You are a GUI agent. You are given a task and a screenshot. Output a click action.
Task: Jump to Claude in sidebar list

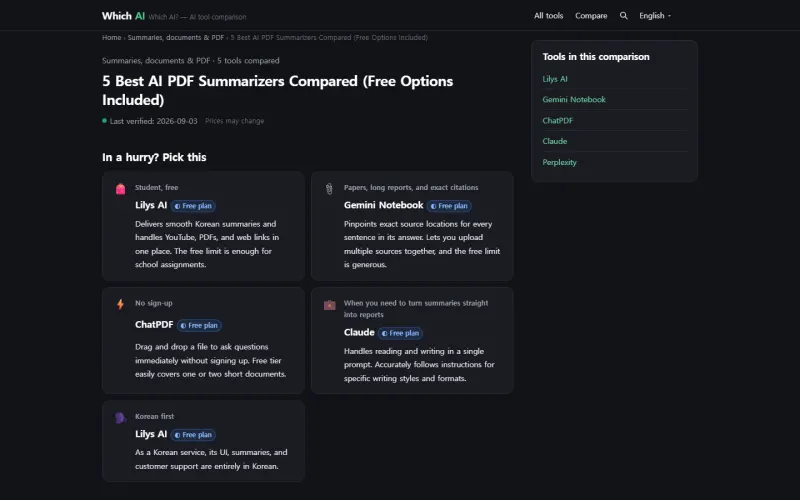point(555,141)
